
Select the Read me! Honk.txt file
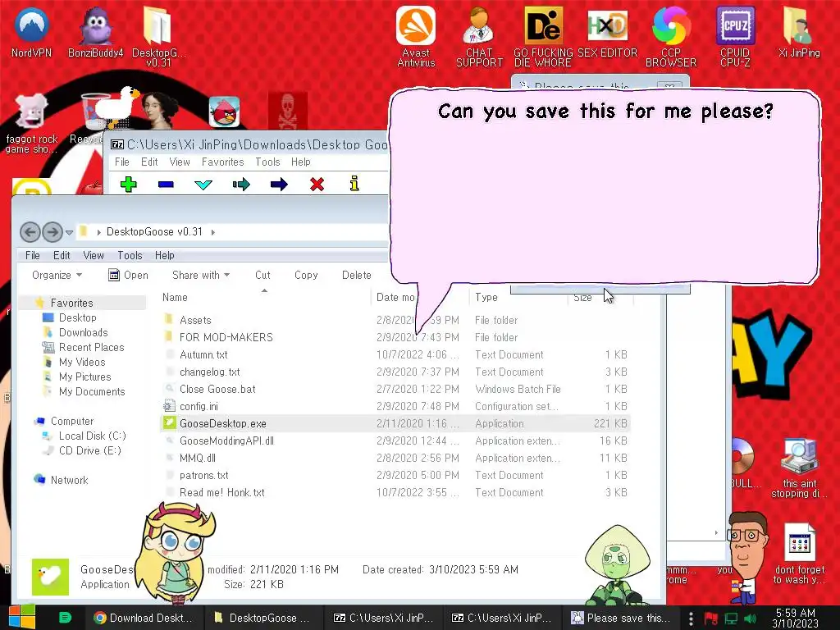coord(395,492)
